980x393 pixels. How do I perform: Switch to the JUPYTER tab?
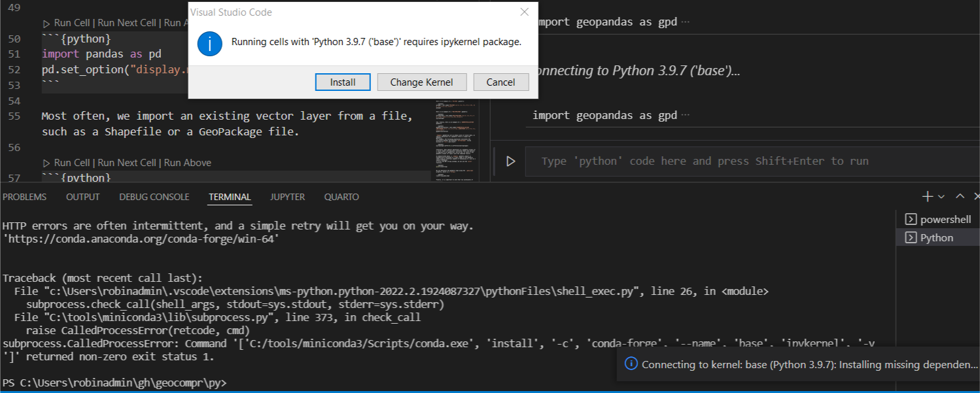pos(287,196)
